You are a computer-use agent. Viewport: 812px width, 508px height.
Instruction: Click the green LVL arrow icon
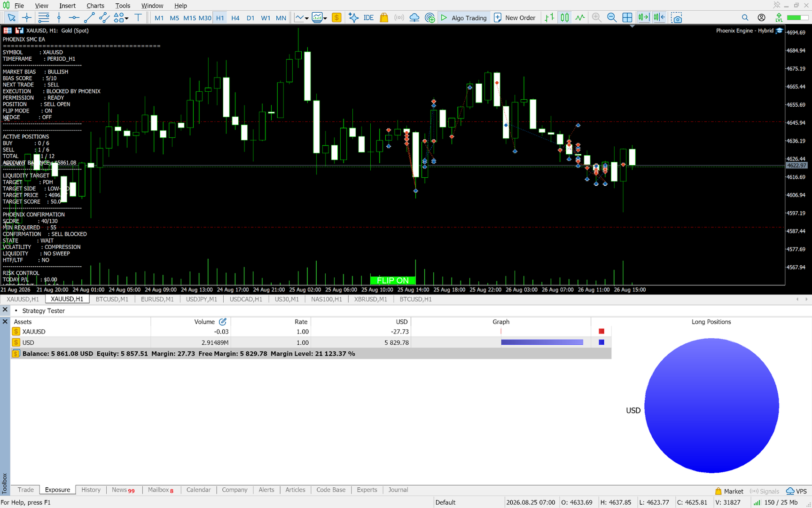point(779,18)
